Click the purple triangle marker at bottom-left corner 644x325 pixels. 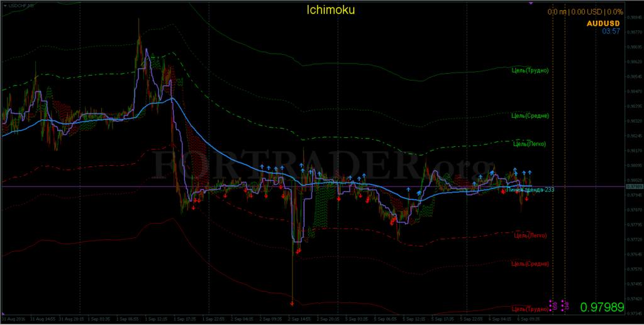click(4, 314)
